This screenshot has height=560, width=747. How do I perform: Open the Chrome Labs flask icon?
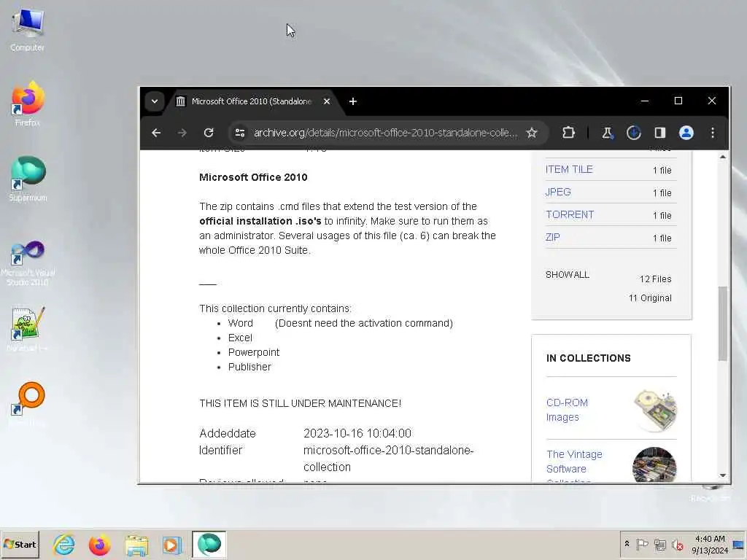(x=607, y=133)
